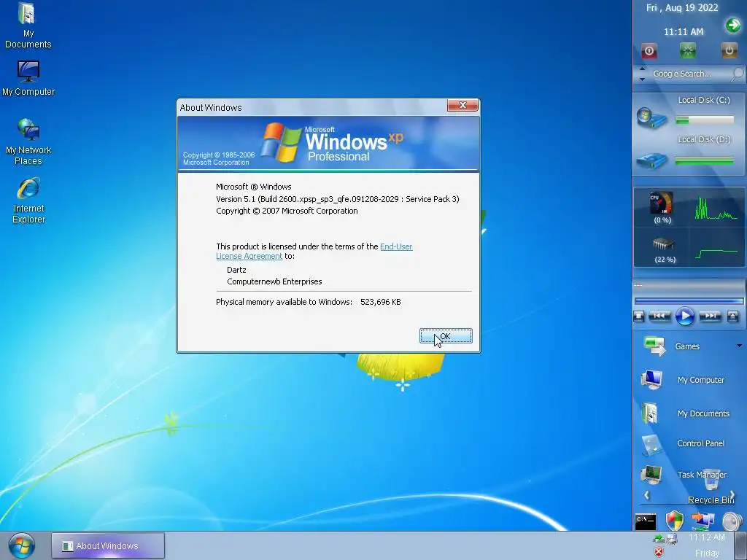Click the up arrow beside Google Search
The height and width of the screenshot is (560, 747).
pyautogui.click(x=642, y=69)
